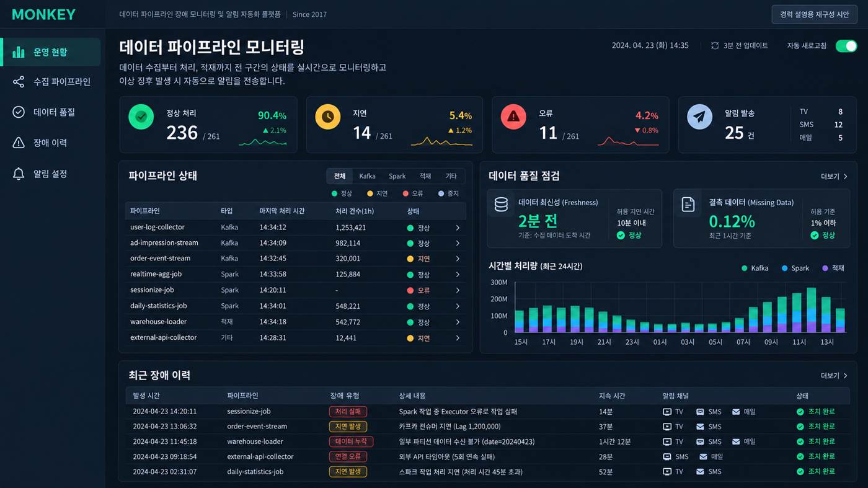Select the 전체 pipeline filter tab
The height and width of the screenshot is (488, 868).
(x=340, y=176)
